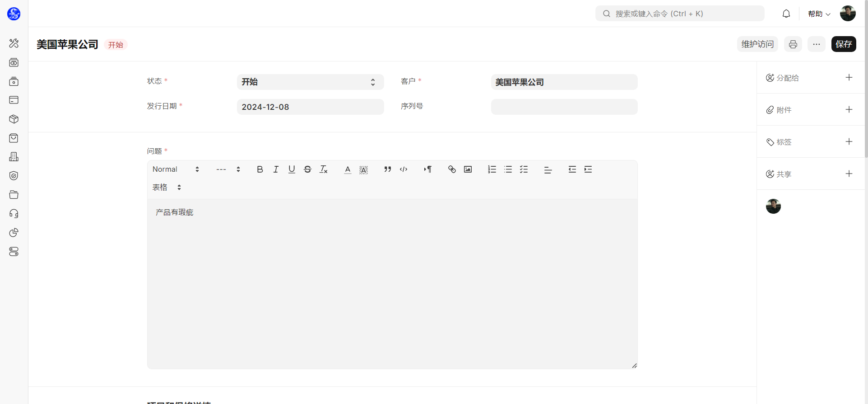Viewport: 868px width, 404px height.
Task: Click the 发行日期 date field
Action: pos(311,107)
